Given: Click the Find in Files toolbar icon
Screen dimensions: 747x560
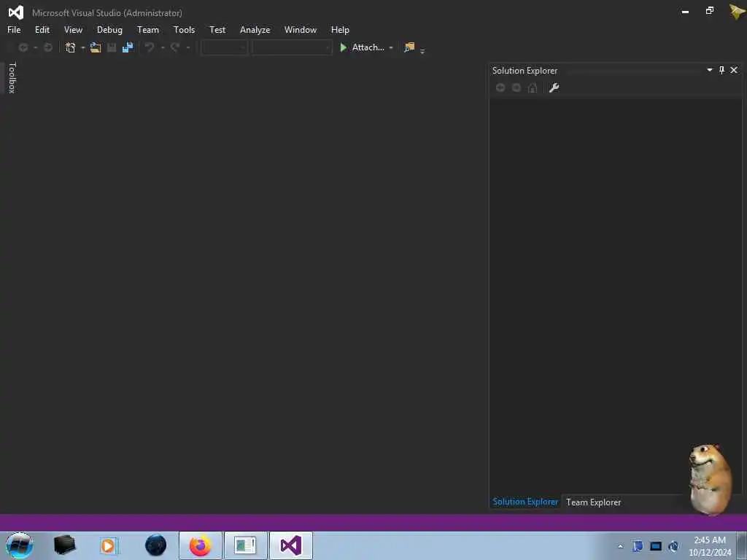Looking at the screenshot, I should (x=409, y=47).
